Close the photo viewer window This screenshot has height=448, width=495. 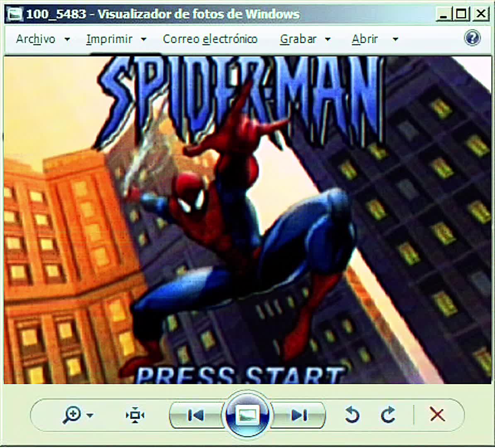point(481,14)
